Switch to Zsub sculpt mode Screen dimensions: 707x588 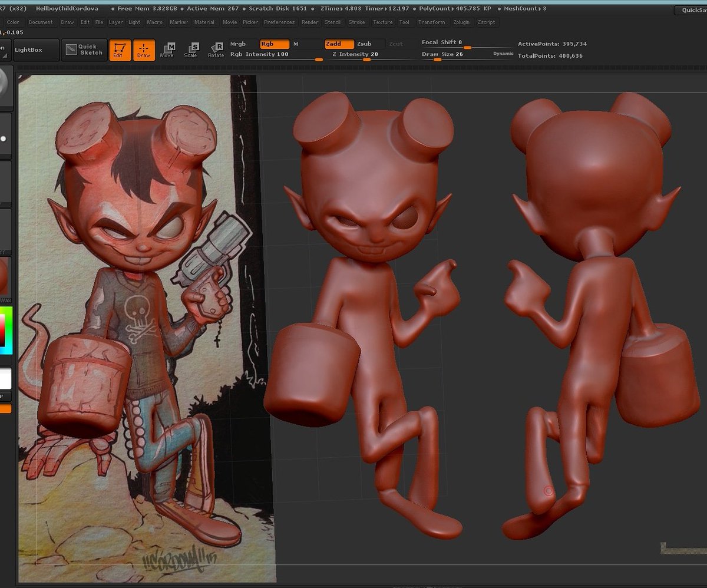(370, 44)
